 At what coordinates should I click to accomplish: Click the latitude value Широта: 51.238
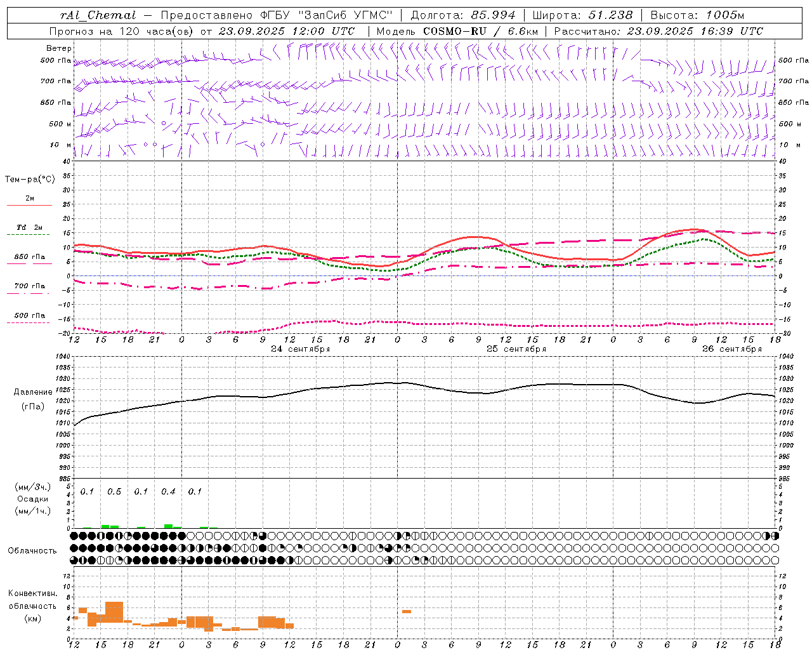tap(582, 15)
